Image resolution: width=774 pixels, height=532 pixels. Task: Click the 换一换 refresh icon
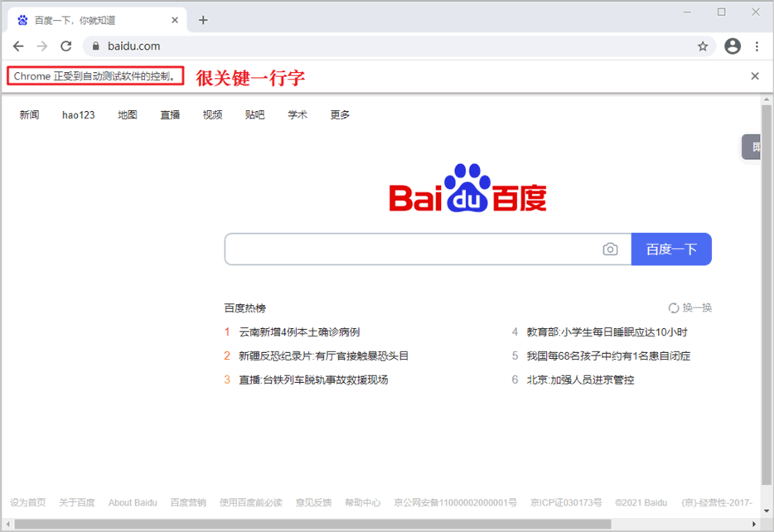click(674, 307)
